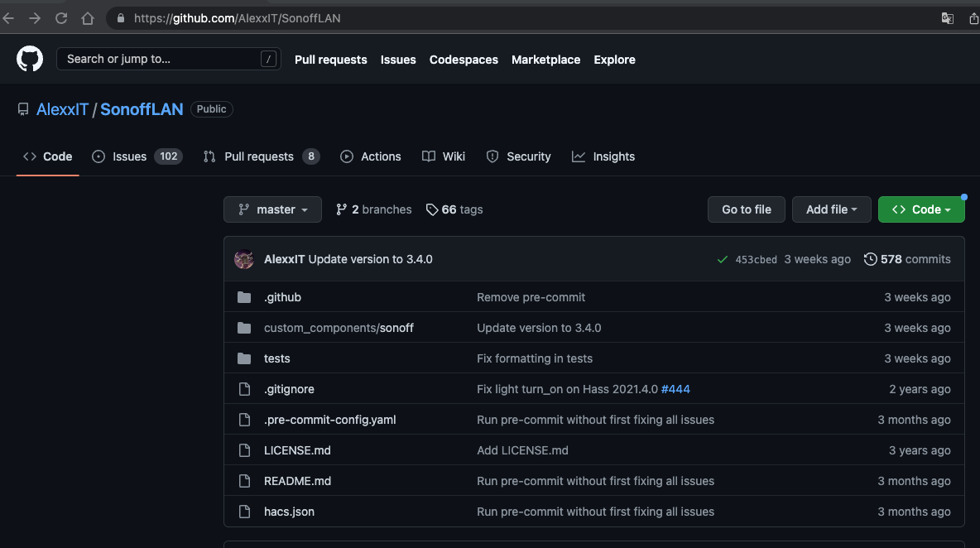
Task: Open .pre-commit-config.yaml file
Action: click(x=330, y=420)
